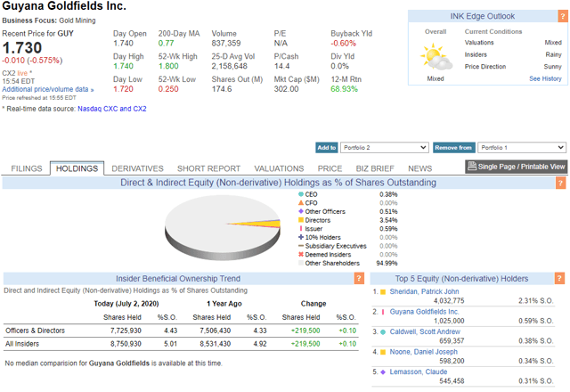Follow the Additional price/volume data link

(x=47, y=89)
